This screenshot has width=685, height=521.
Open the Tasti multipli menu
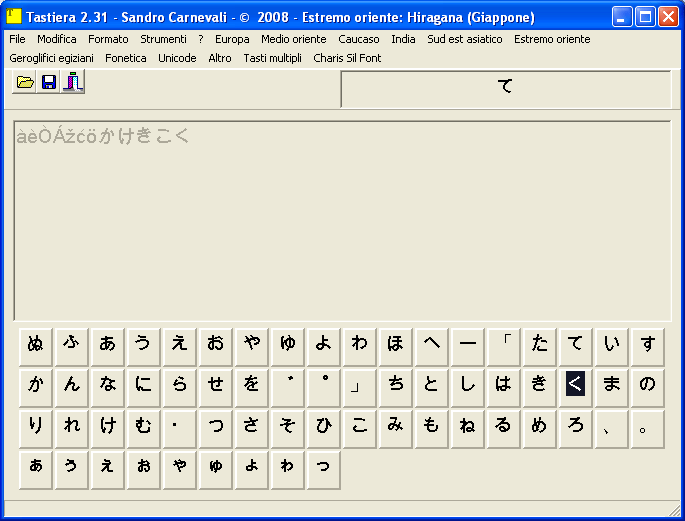(x=273, y=58)
